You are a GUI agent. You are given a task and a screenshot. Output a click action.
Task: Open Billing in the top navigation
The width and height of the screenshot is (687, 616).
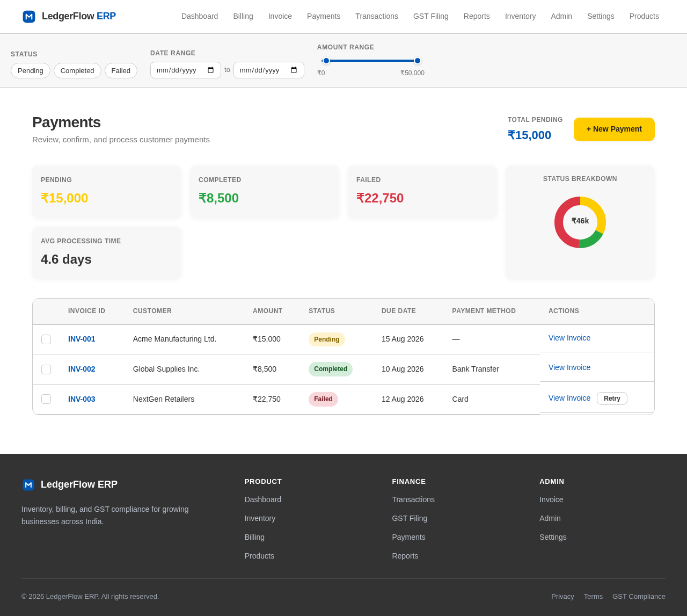[x=243, y=16]
